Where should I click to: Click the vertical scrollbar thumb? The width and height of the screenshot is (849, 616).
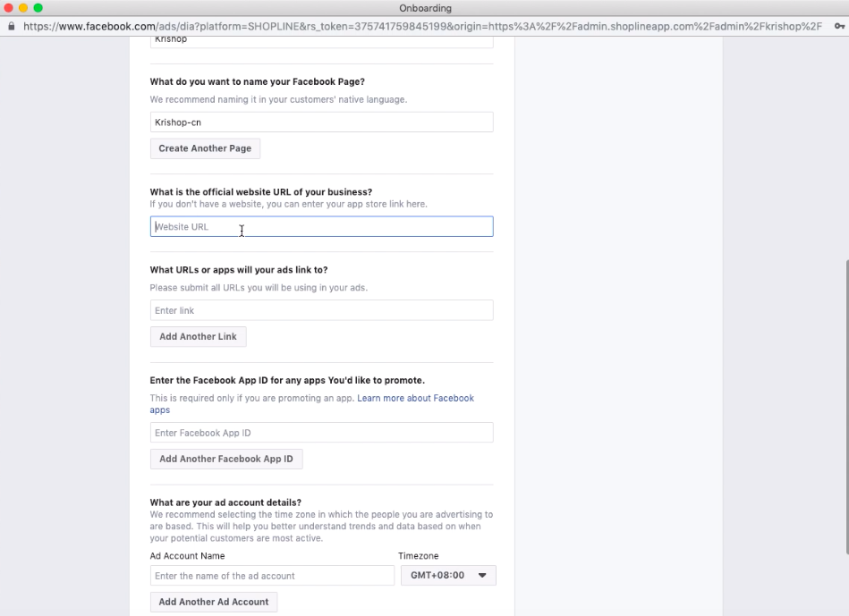click(846, 407)
